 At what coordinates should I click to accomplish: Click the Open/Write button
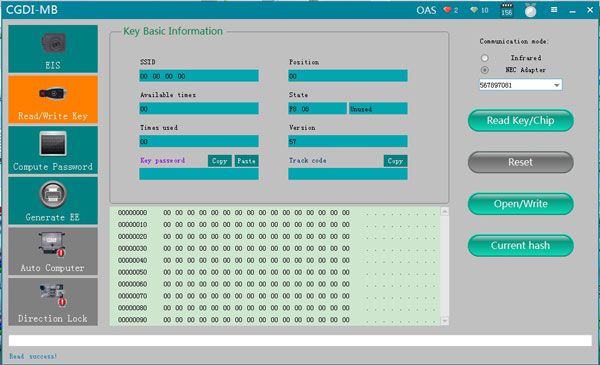pyautogui.click(x=520, y=204)
